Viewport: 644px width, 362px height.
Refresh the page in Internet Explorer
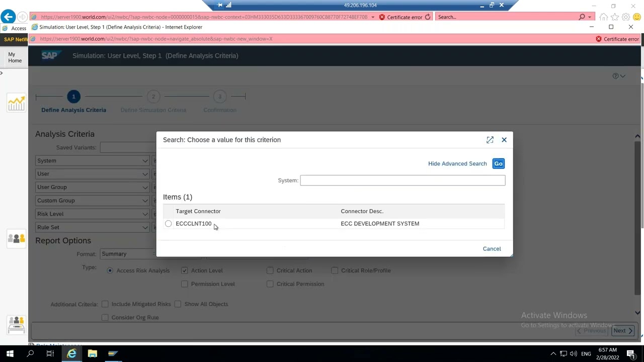[x=428, y=17]
